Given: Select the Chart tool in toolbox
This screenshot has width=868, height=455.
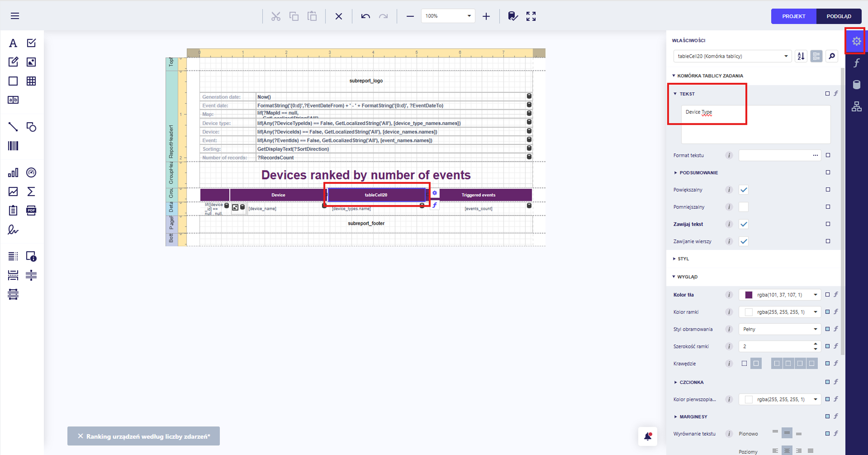Looking at the screenshot, I should pyautogui.click(x=13, y=173).
